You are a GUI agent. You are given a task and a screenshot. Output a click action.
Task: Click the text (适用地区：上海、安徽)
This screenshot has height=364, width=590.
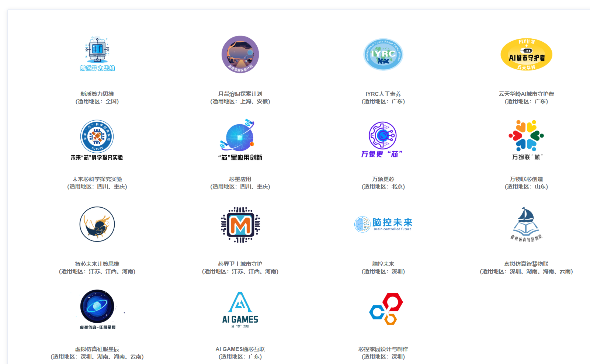pyautogui.click(x=240, y=101)
